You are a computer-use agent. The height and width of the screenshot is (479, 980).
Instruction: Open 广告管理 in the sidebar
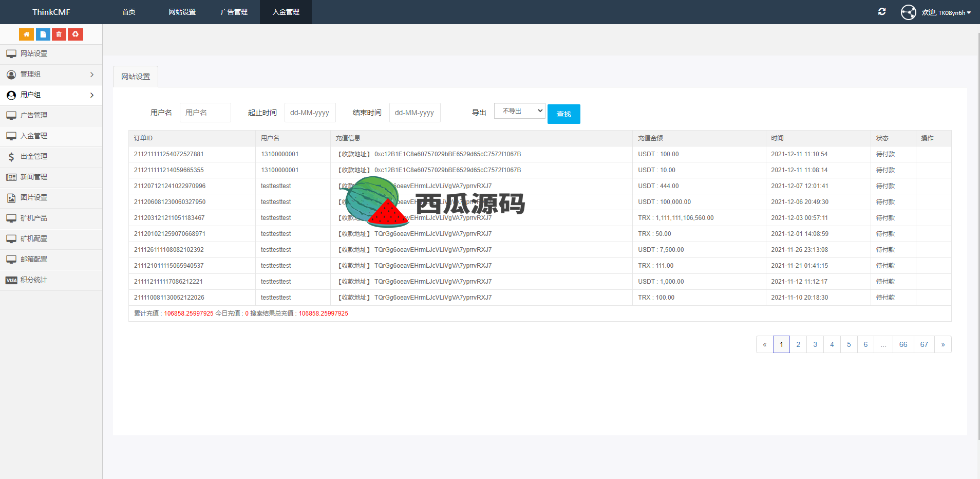pyautogui.click(x=51, y=116)
